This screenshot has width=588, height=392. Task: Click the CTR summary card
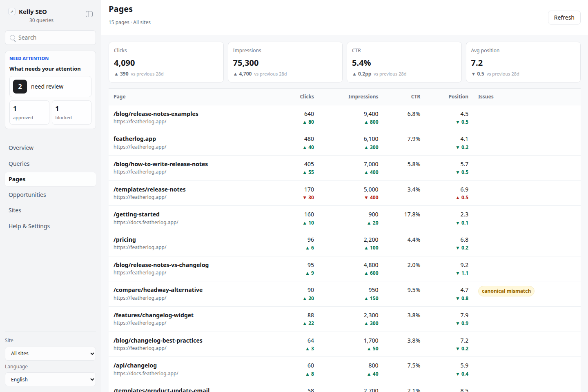404,62
